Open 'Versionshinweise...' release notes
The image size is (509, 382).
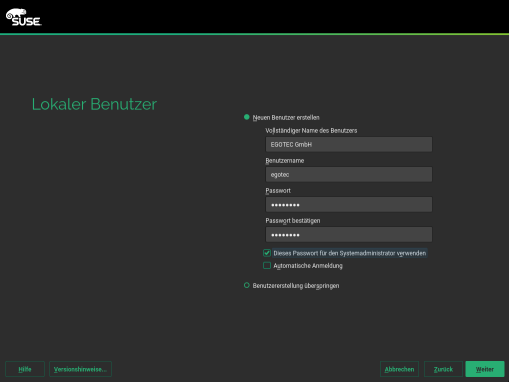point(80,369)
